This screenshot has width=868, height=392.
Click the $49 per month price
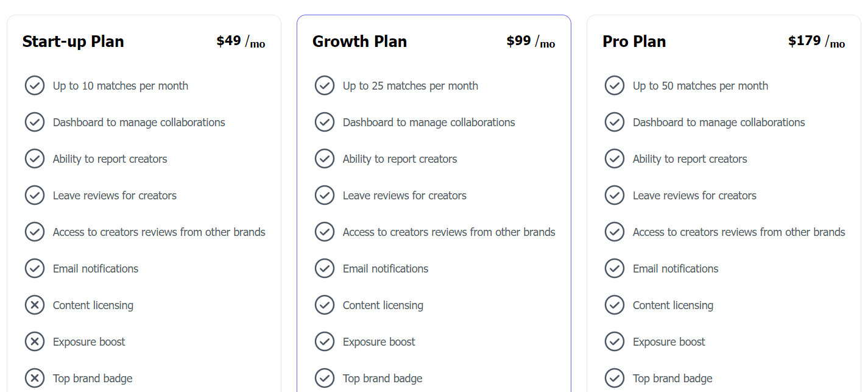[x=241, y=41]
